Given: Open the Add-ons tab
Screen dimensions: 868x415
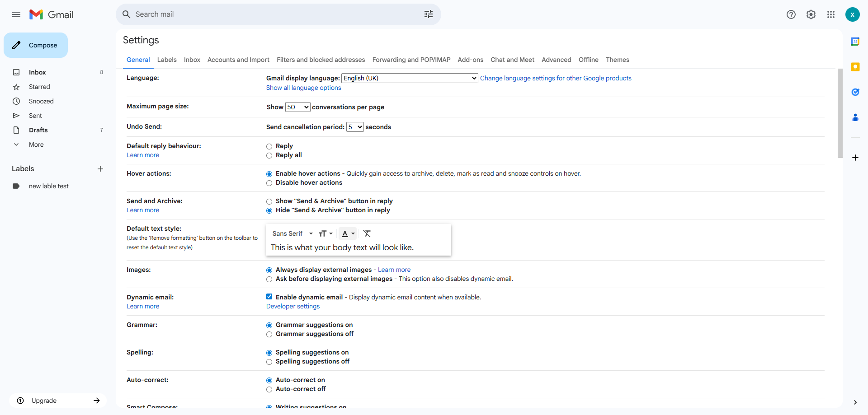Looking at the screenshot, I should [471, 60].
